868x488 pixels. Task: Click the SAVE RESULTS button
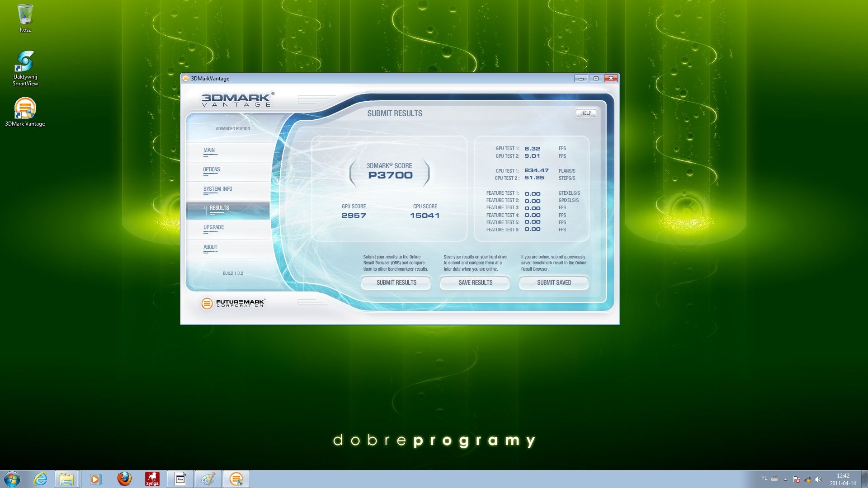475,283
